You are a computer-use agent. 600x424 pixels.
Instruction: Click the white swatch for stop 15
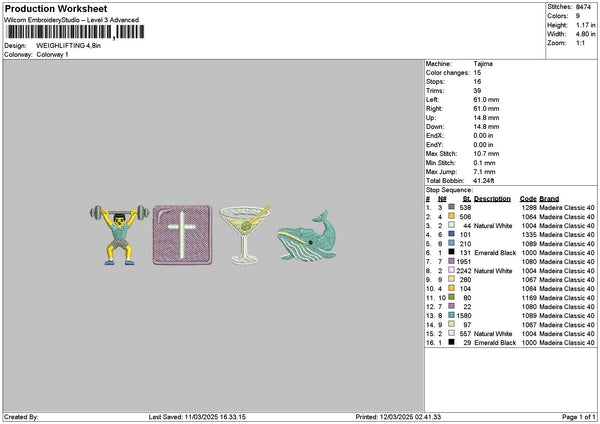(x=452, y=333)
